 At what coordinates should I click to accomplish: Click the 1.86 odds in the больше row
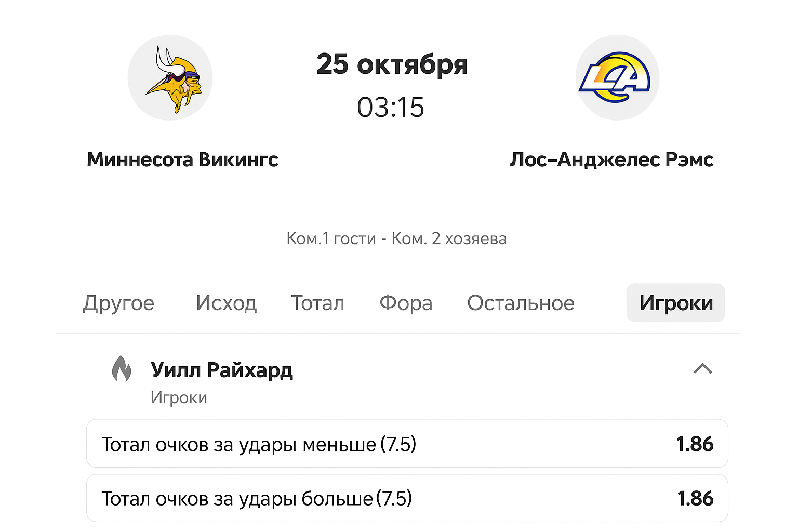coord(695,498)
